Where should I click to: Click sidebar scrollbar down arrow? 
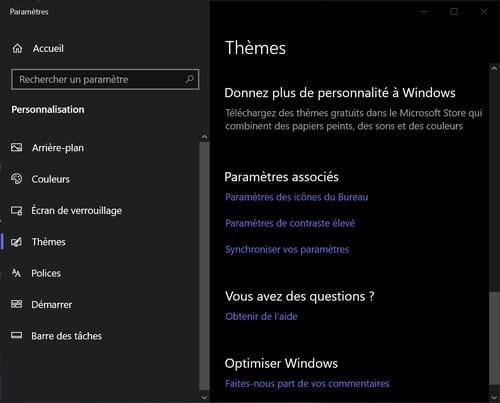204,397
